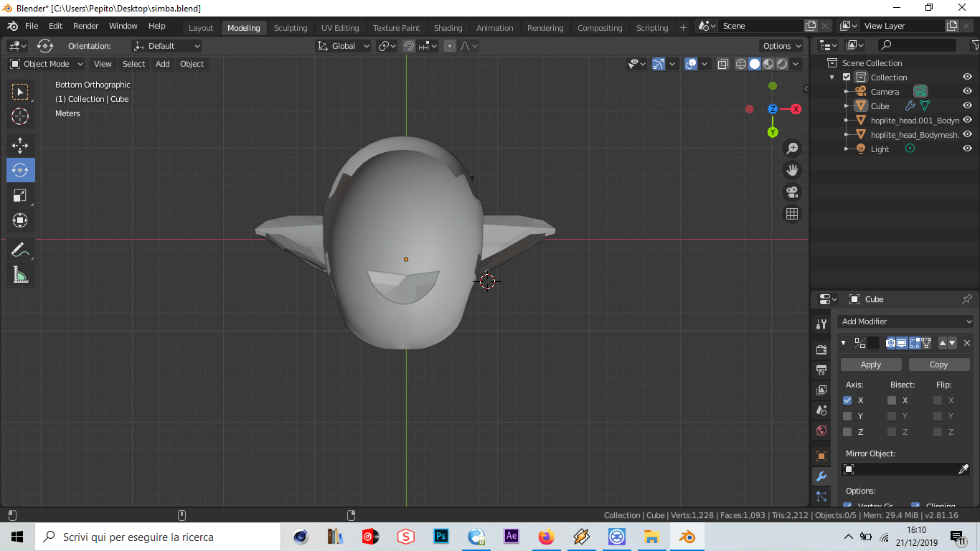Screen dimensions: 980x551
Task: Toggle proportional editing icon
Action: (450, 46)
